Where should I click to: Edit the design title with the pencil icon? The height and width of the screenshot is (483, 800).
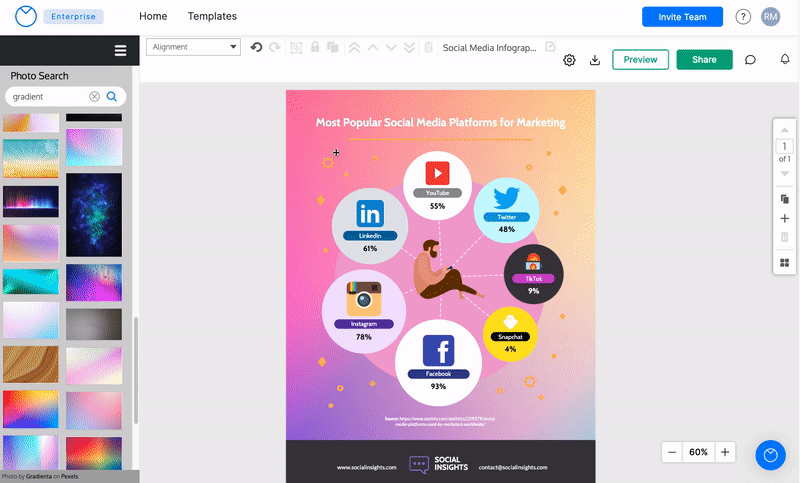550,46
